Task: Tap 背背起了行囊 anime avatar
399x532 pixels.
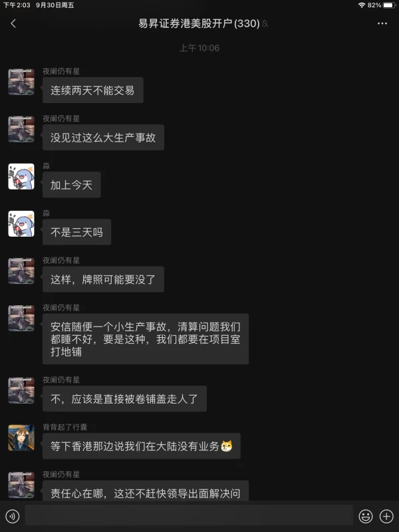Action: [21, 438]
